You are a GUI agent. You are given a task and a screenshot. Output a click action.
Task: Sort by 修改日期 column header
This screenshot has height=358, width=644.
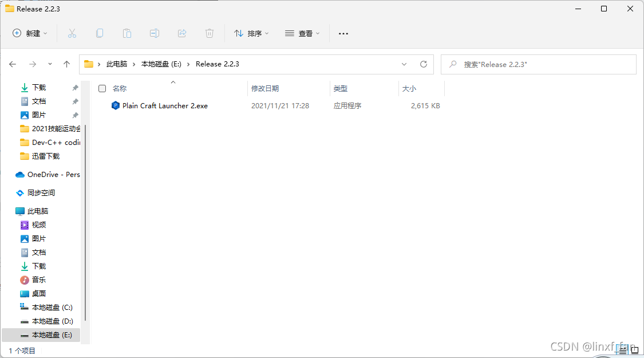pyautogui.click(x=265, y=88)
